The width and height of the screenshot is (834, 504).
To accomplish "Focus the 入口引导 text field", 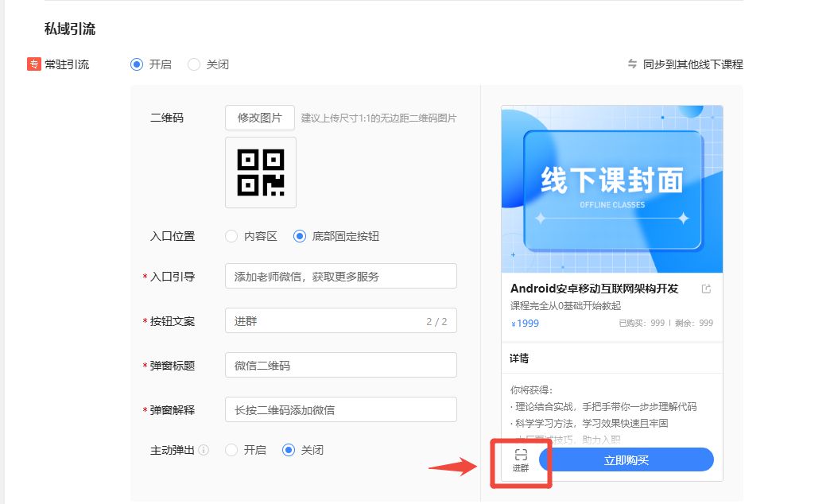I will click(340, 277).
